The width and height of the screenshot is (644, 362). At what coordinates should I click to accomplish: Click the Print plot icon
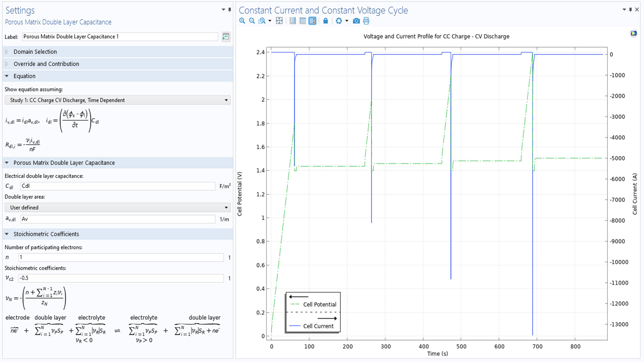coord(366,21)
